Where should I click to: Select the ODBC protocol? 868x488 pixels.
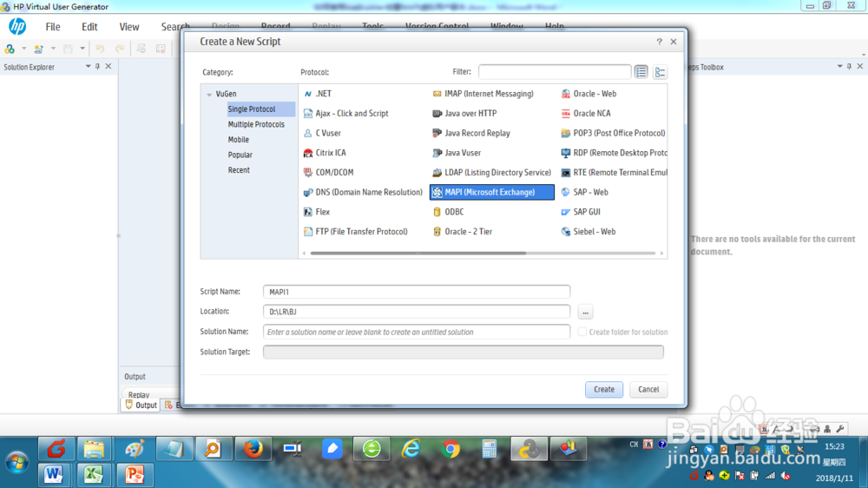(x=448, y=212)
